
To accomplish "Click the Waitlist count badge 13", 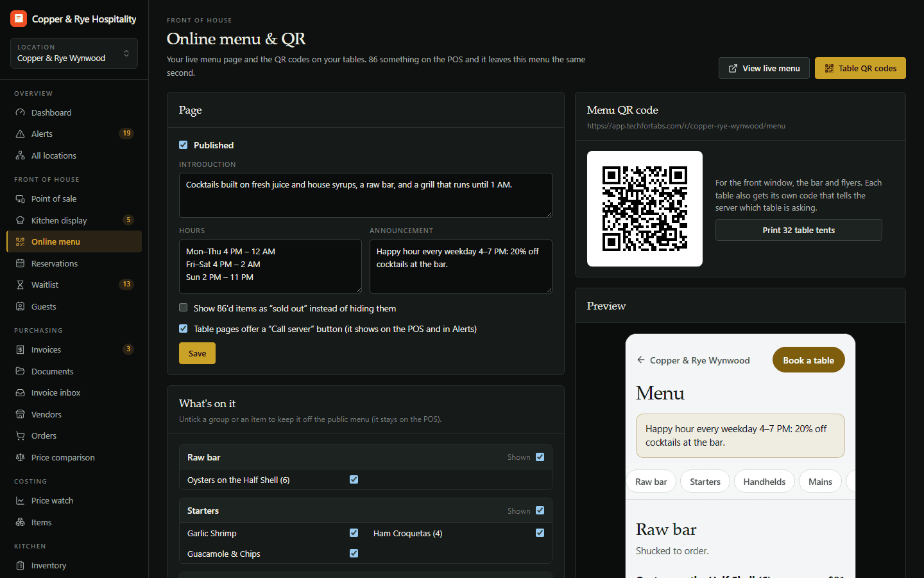I will (126, 285).
